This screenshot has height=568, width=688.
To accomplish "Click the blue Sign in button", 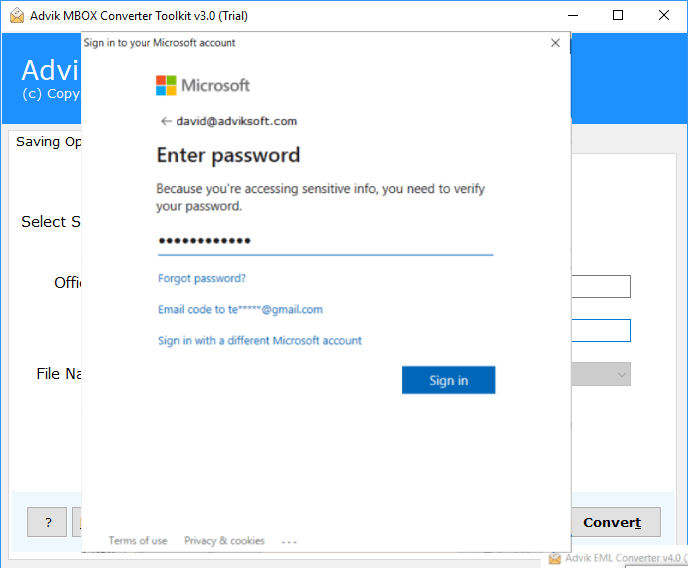I will 448,380.
